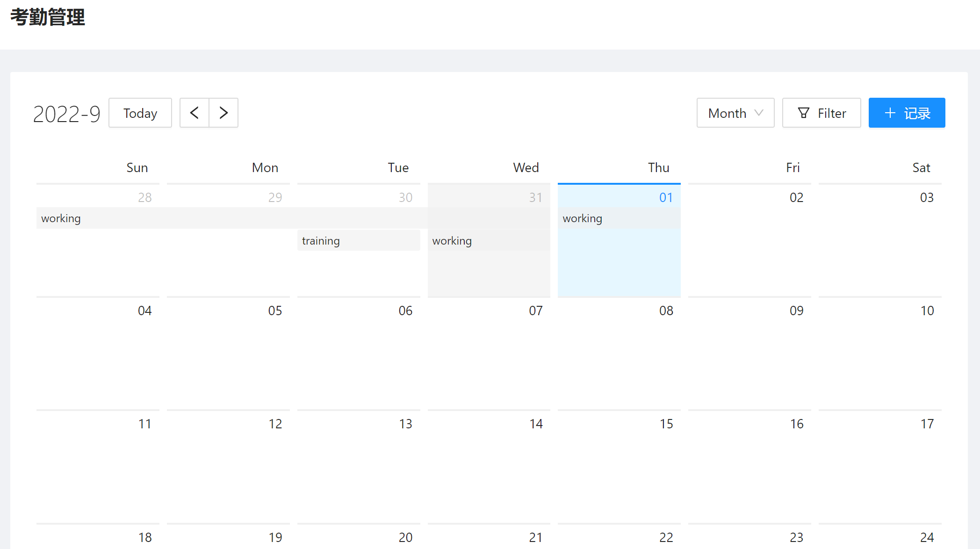This screenshot has width=980, height=549.
Task: Go to next month arrow
Action: tap(223, 113)
